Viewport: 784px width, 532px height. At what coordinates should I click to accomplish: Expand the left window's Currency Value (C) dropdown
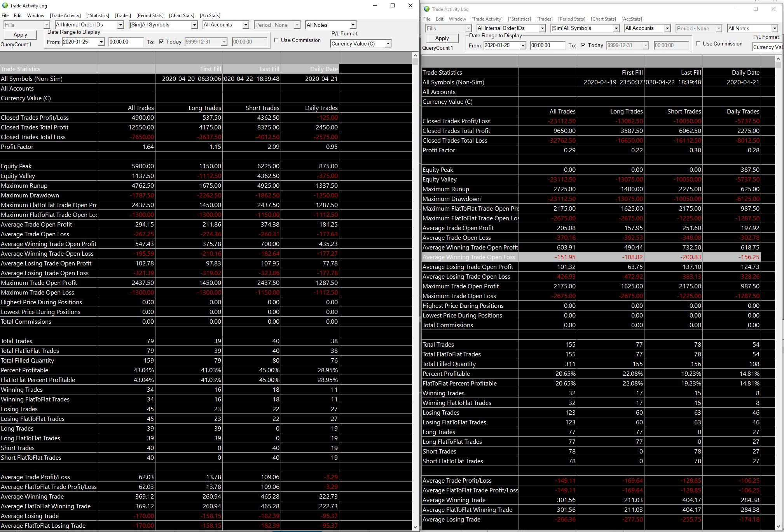tap(388, 44)
